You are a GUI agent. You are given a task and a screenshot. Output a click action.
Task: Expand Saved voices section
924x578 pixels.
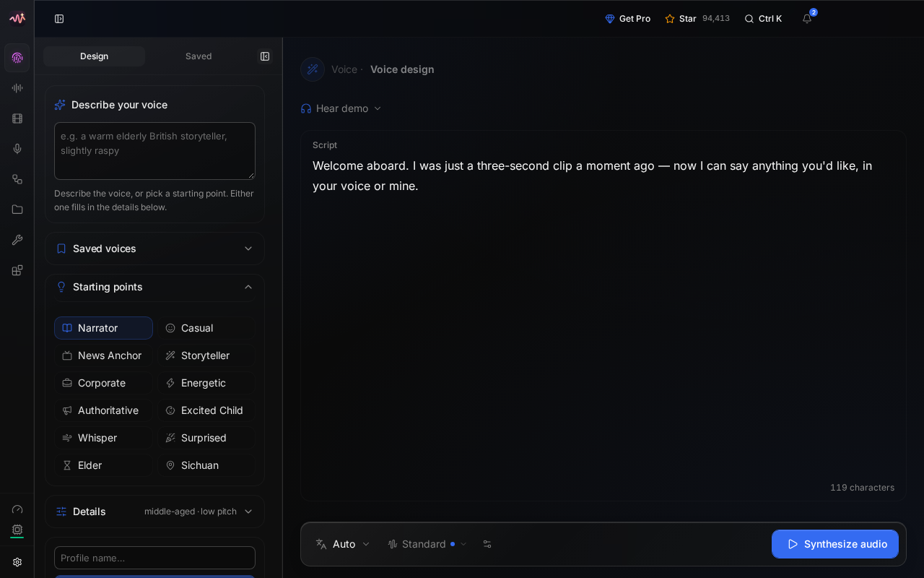[x=154, y=249]
